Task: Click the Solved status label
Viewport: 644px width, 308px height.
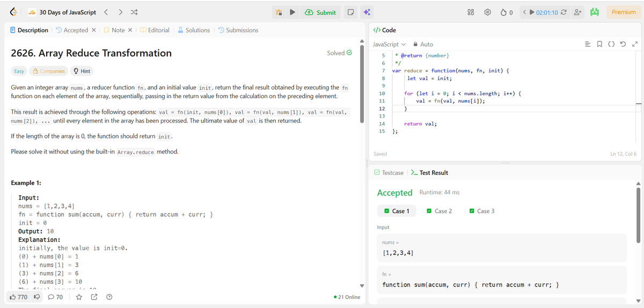Action: pos(340,53)
